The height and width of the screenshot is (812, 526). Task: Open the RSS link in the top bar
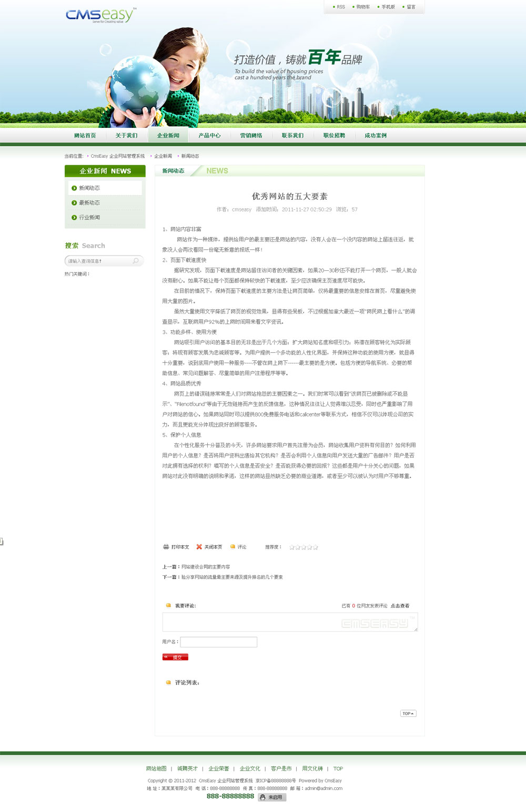[x=340, y=7]
